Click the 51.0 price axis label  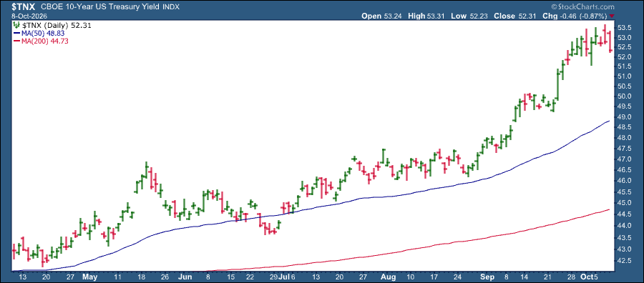(x=624, y=76)
